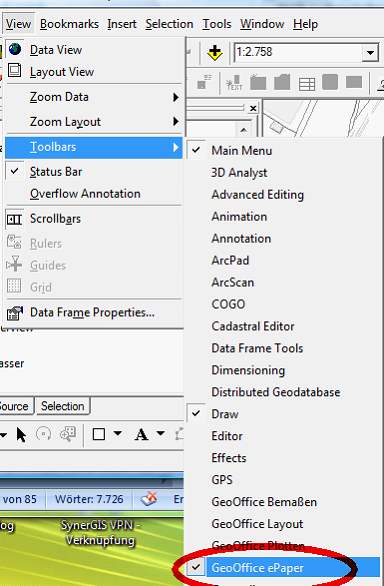
Task: Select the New Text letter A tool
Action: click(x=141, y=435)
